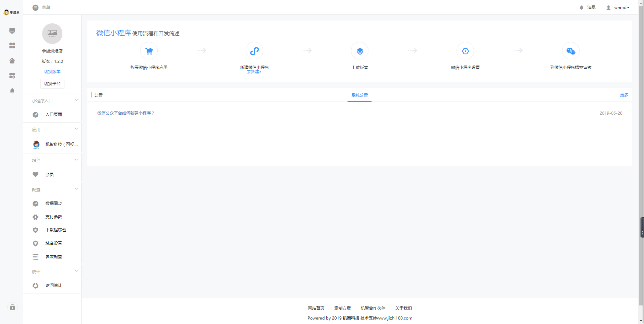Click the announcement date 2019-05-28
The image size is (644, 324).
click(x=611, y=113)
